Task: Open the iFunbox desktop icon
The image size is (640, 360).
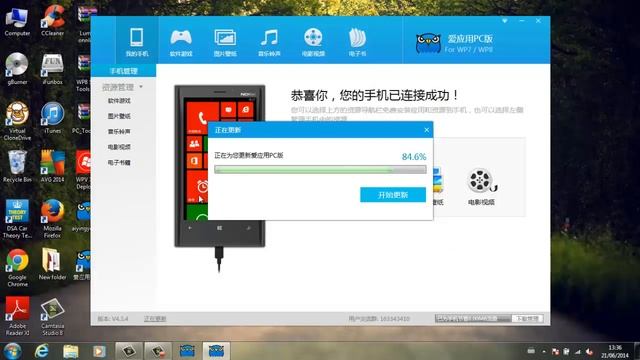Action: (52, 69)
